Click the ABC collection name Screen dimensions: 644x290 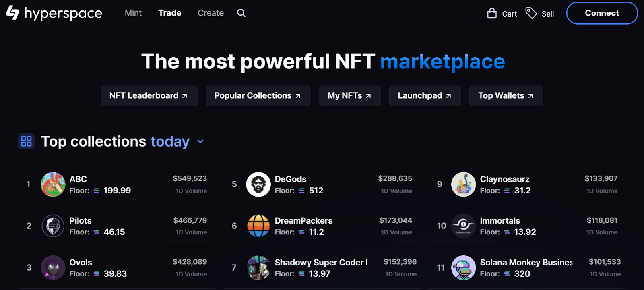[78, 179]
